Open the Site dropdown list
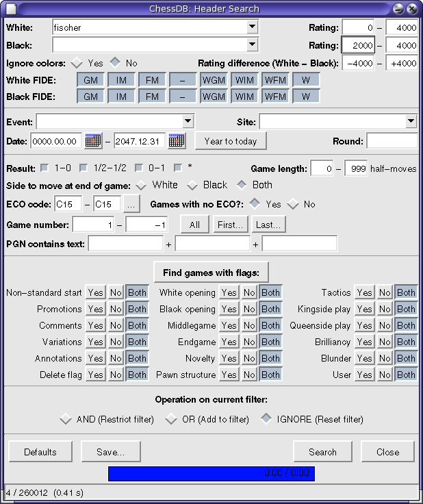Screen dimensions: 423x504 pos(411,122)
